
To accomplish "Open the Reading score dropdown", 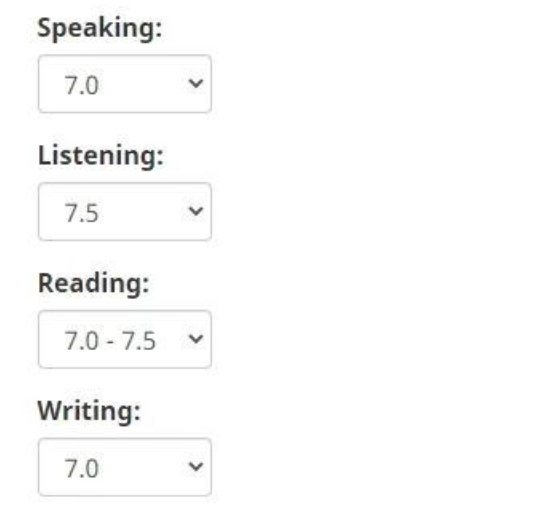I will pos(125,339).
